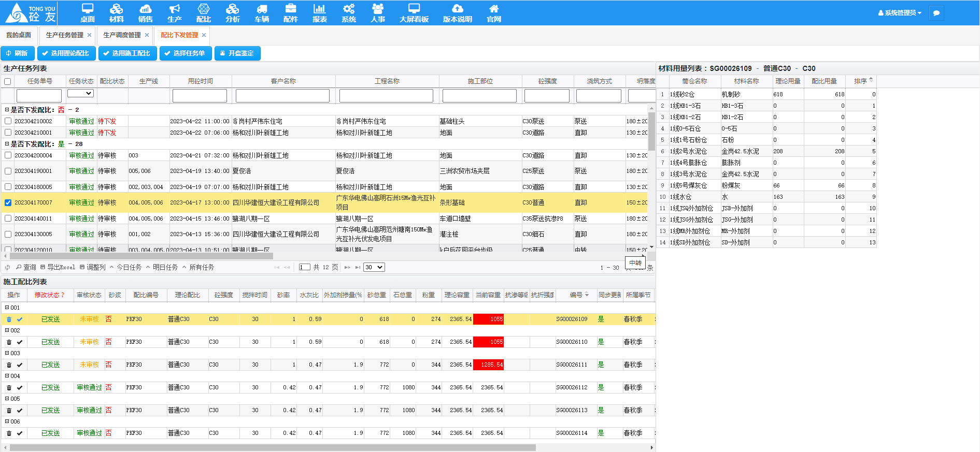The width and height of the screenshot is (980, 452).
Task: Open the 系统 system settings module icon
Action: (349, 13)
